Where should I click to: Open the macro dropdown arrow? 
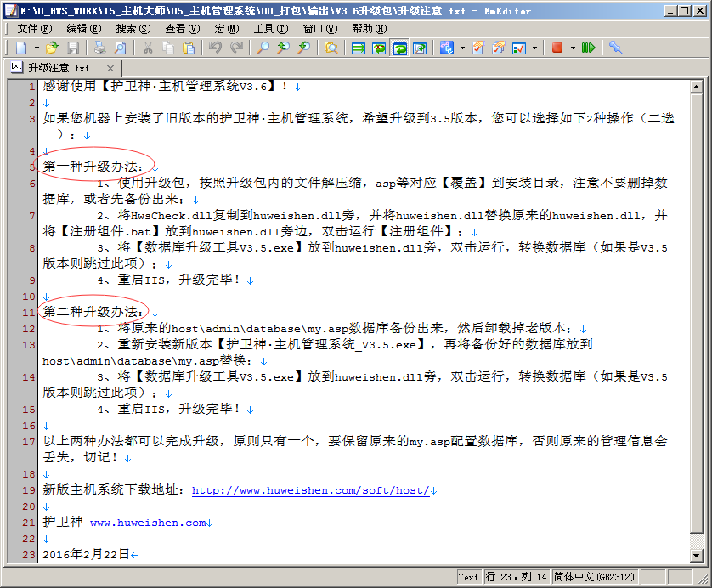pos(573,48)
